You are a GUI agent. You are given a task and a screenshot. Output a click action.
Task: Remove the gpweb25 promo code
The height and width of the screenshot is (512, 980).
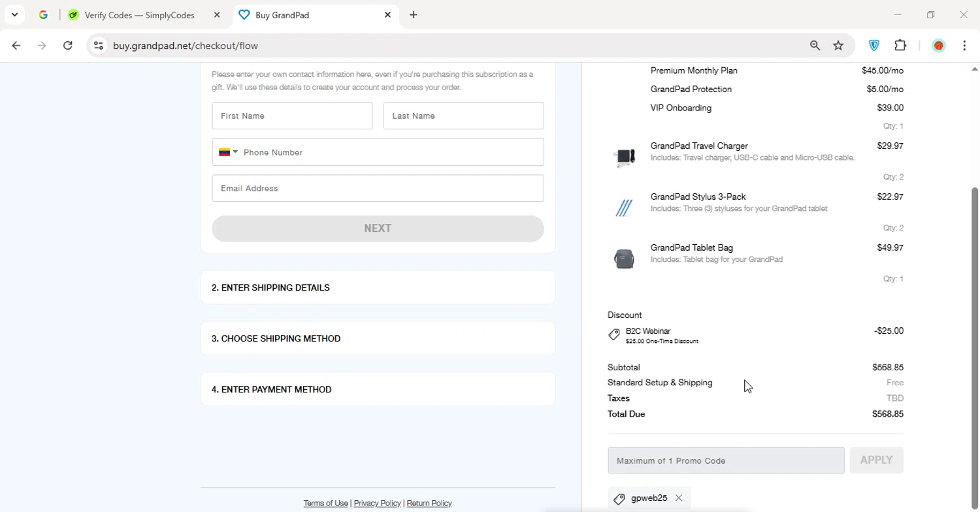click(679, 498)
